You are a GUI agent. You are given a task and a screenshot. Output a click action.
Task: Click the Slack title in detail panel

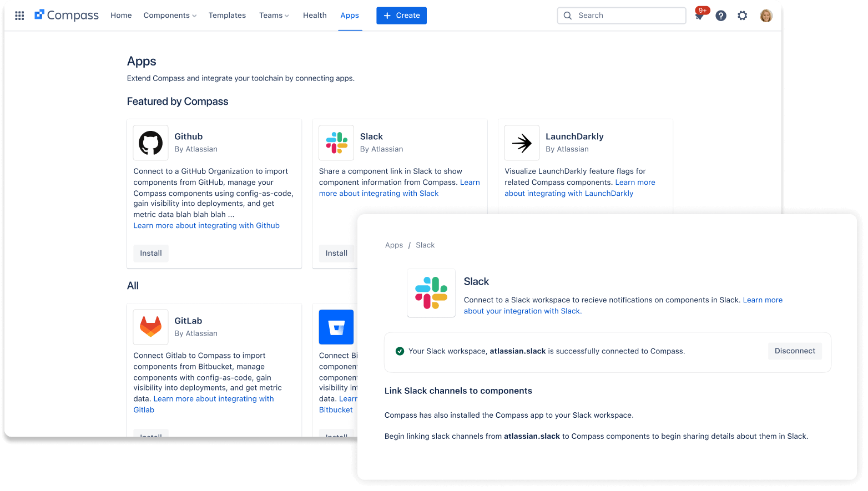[x=476, y=282]
